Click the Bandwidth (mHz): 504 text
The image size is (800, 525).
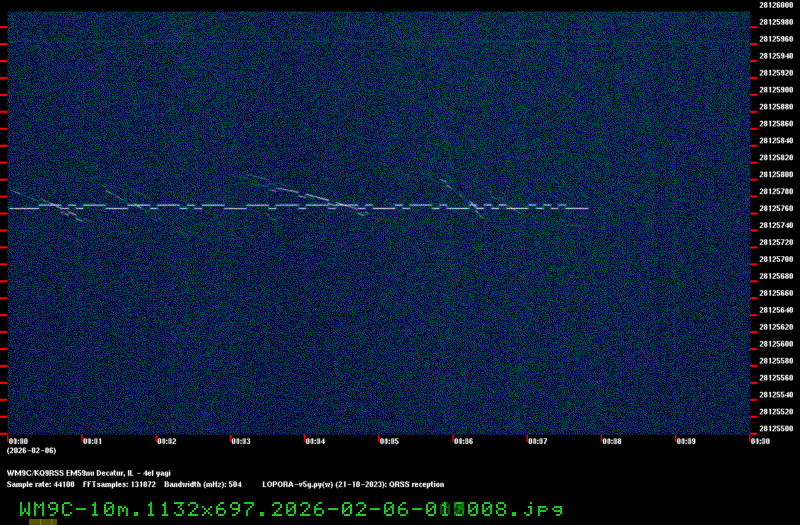coord(203,485)
